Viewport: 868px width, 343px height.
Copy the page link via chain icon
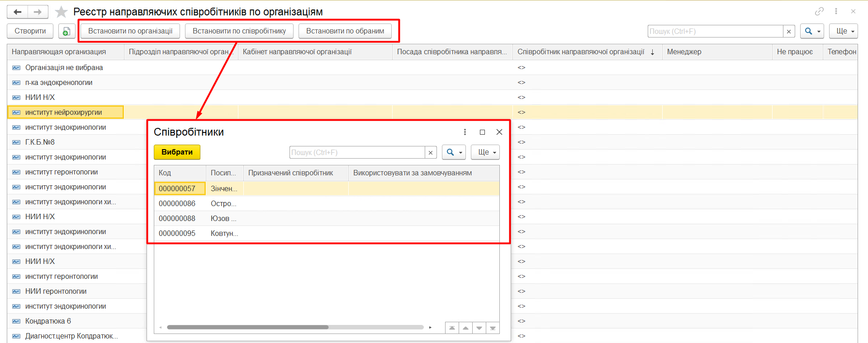click(x=819, y=11)
